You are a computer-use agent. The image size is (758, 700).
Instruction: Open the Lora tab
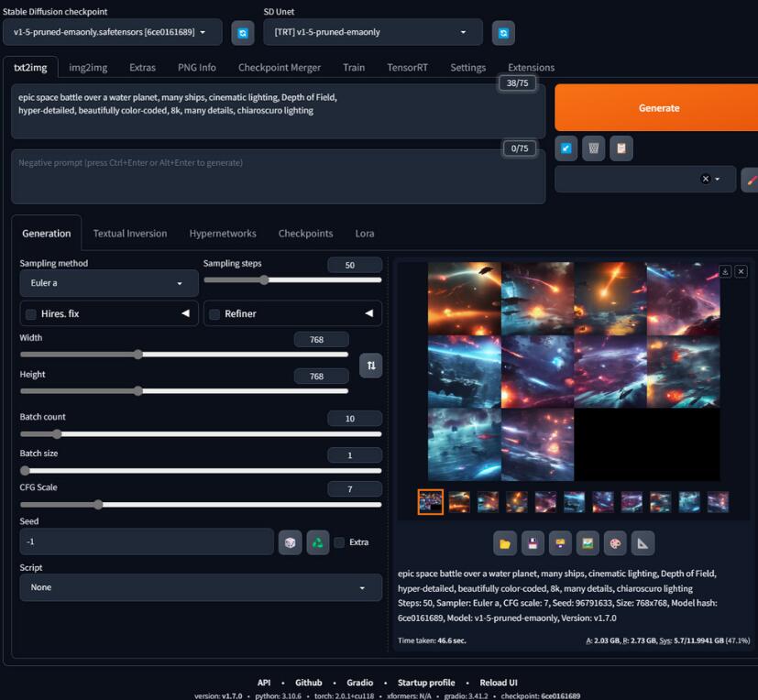click(x=365, y=234)
